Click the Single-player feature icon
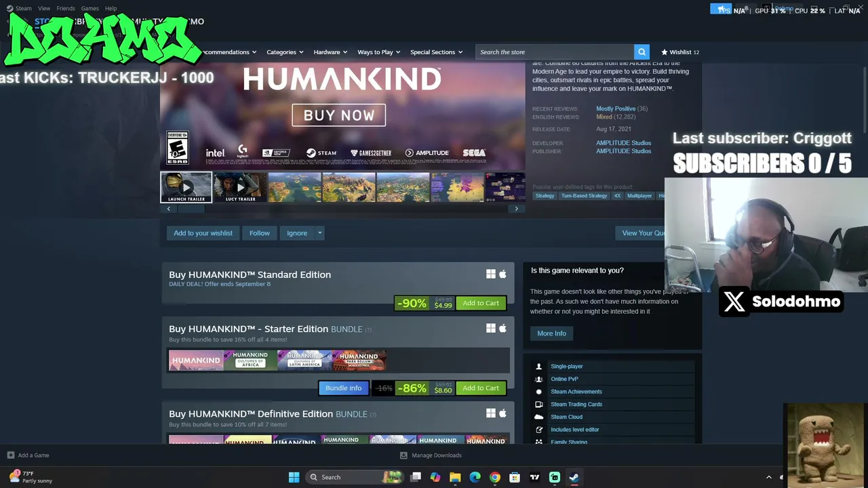868x488 pixels. point(539,367)
